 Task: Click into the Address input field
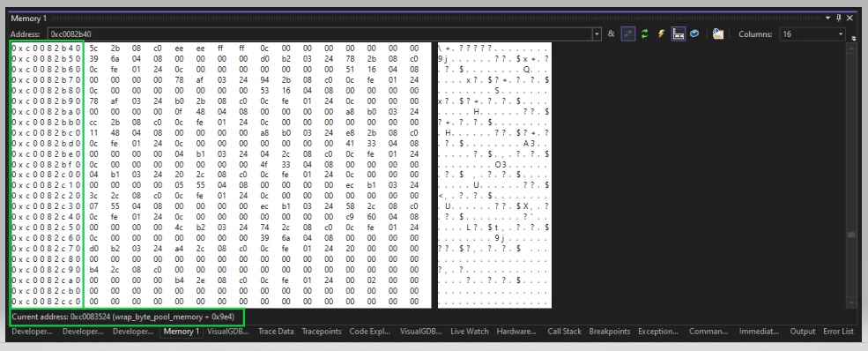[x=320, y=34]
